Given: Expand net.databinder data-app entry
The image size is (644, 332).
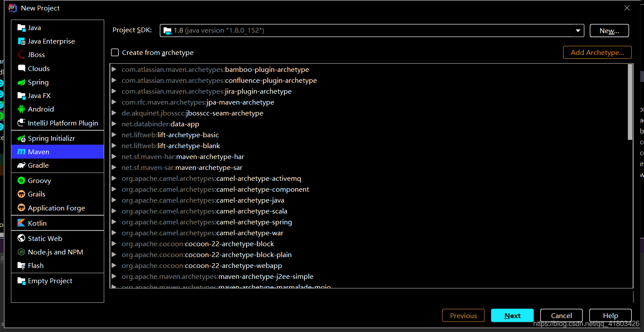Looking at the screenshot, I should (114, 124).
